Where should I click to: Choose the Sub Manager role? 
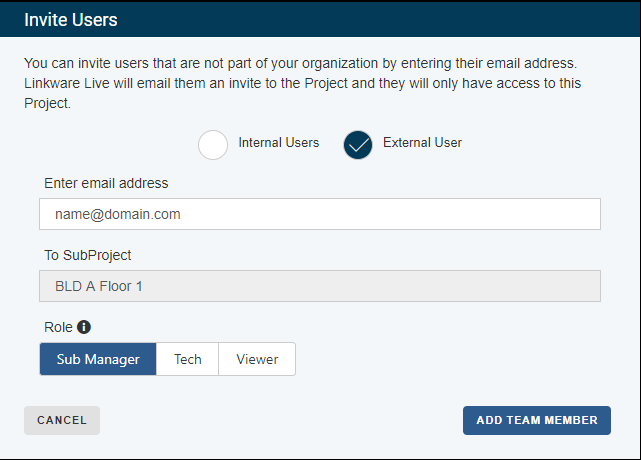[98, 359]
